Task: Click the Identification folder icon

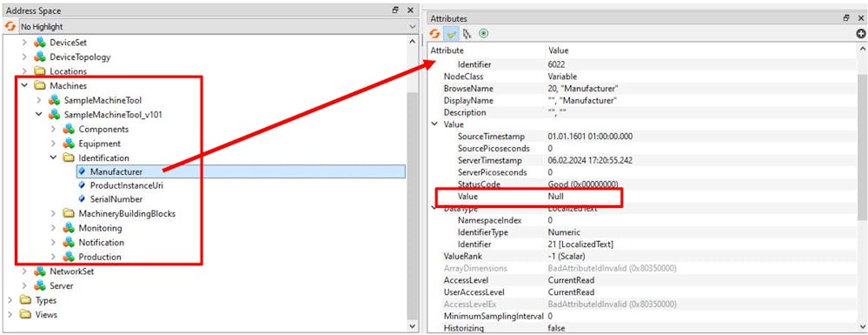Action: [68, 157]
